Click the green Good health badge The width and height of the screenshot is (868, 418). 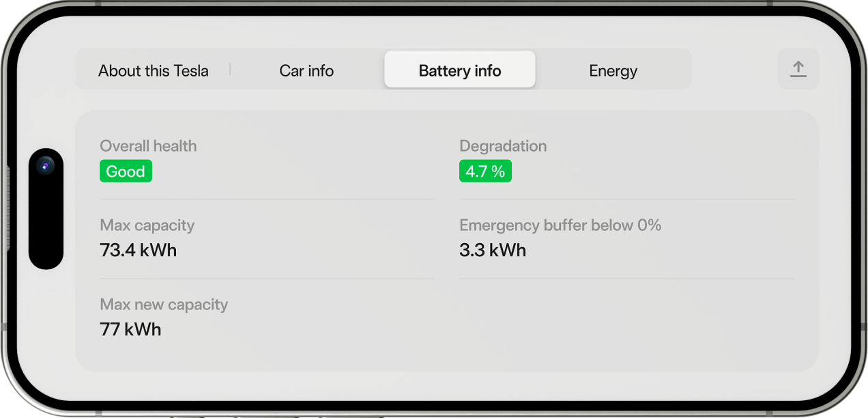126,171
